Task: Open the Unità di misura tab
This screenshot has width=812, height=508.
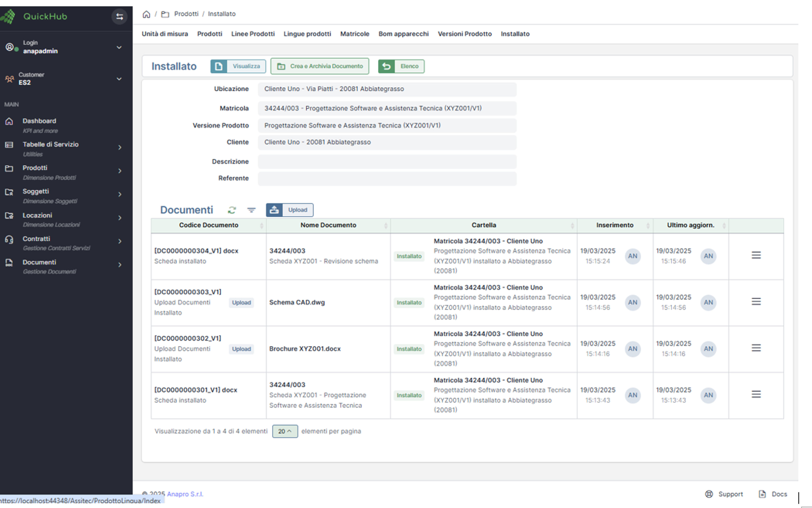Action: coord(165,34)
